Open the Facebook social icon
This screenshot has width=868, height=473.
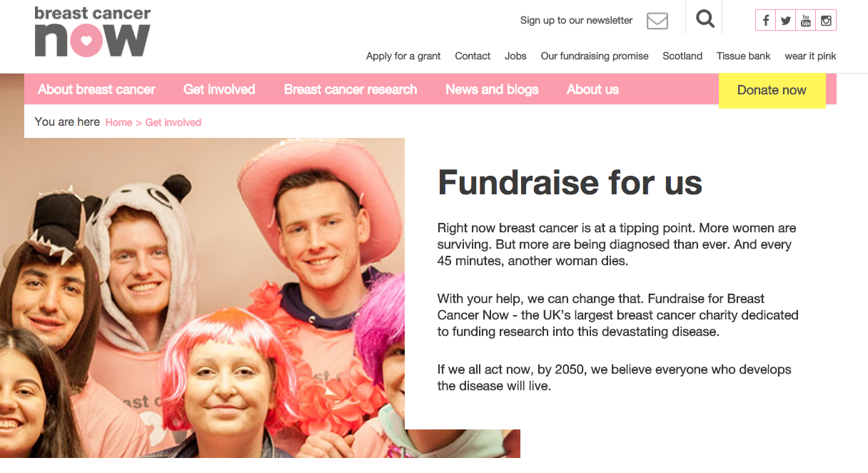(765, 21)
